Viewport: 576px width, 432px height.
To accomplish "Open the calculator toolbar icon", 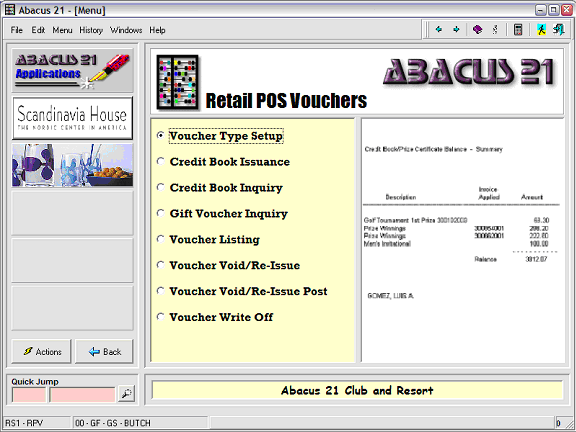I will click(518, 29).
